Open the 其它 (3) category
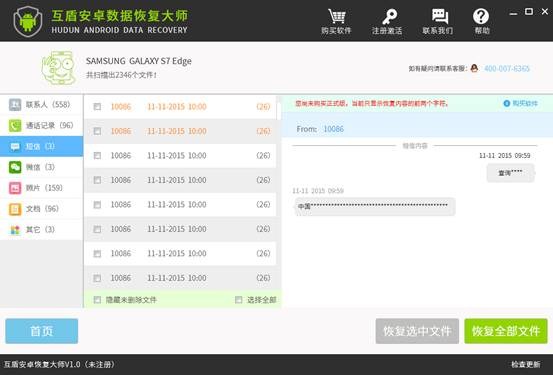 [x=42, y=230]
